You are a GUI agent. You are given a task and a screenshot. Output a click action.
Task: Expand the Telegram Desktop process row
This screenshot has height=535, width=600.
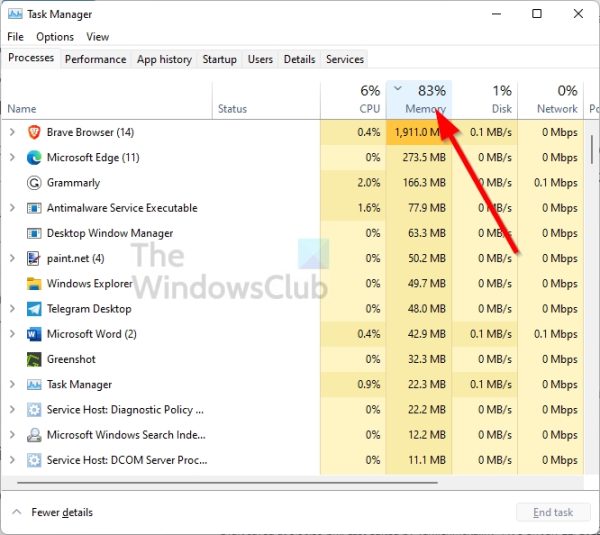pos(12,309)
